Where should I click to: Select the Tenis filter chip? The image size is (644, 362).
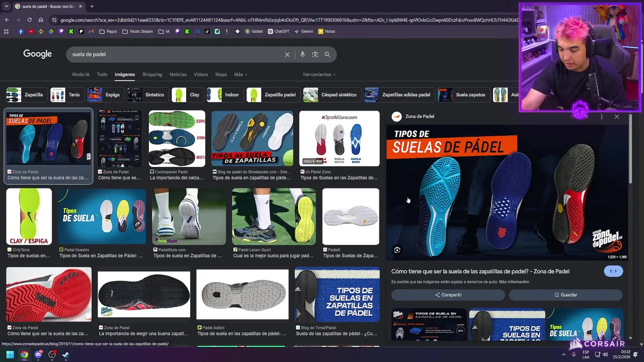tap(67, 95)
